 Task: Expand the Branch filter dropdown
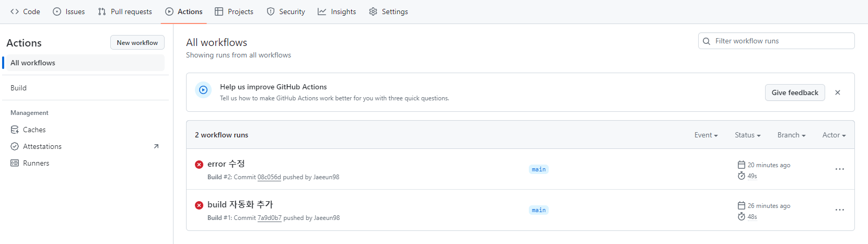click(x=791, y=135)
